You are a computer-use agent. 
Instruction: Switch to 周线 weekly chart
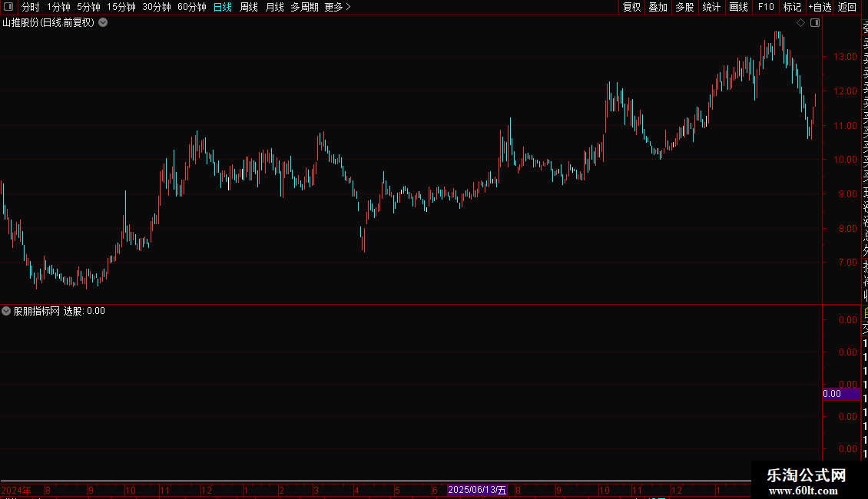click(249, 7)
